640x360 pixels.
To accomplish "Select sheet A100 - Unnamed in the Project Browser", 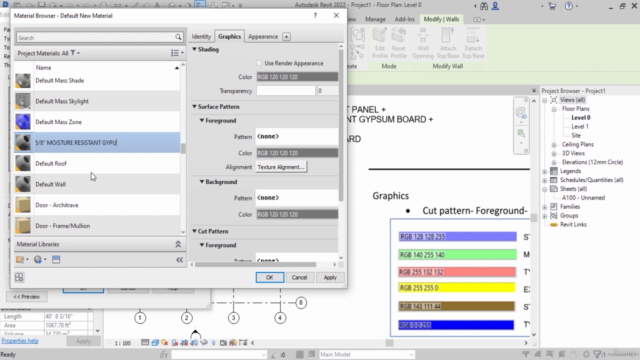I will 583,198.
